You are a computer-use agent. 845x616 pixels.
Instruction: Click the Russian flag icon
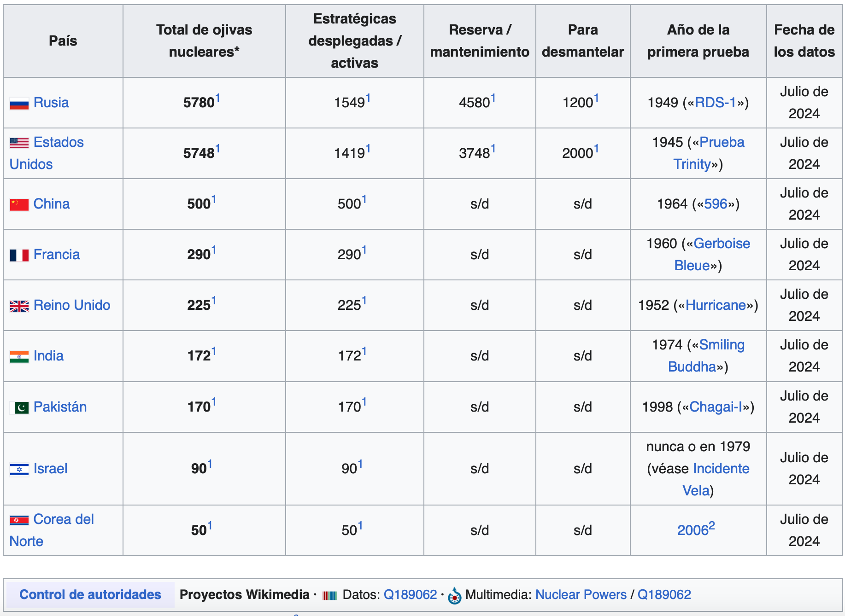coord(19,104)
